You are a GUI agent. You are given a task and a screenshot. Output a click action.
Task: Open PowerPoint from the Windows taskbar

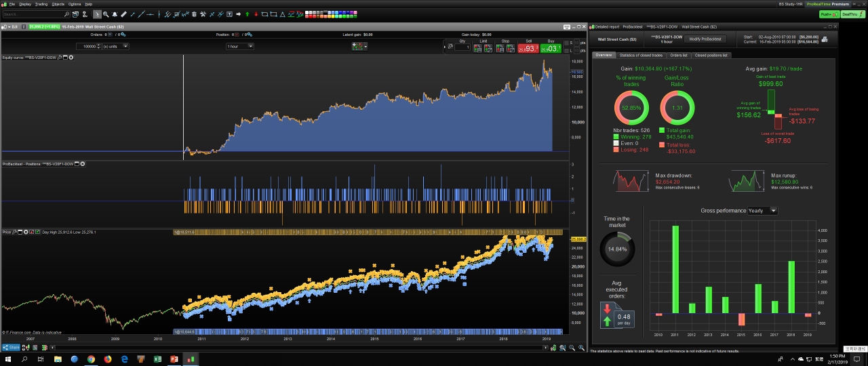pyautogui.click(x=174, y=359)
